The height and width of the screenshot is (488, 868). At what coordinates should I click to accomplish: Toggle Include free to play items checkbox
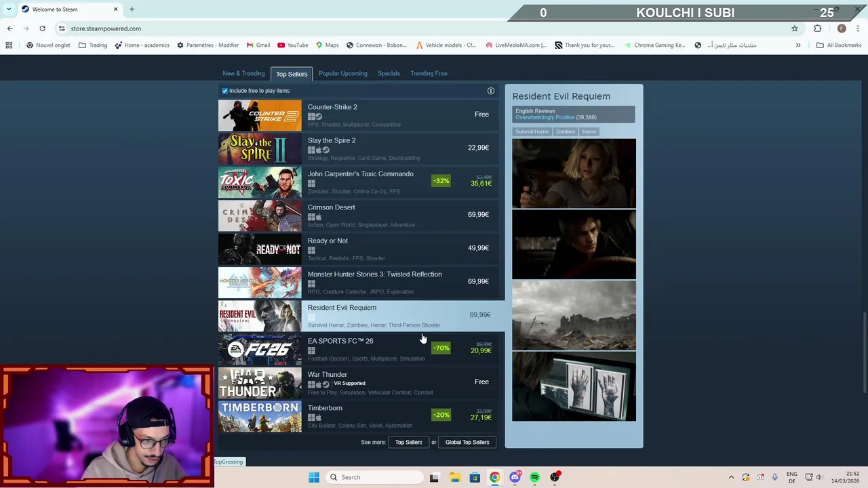coord(225,91)
